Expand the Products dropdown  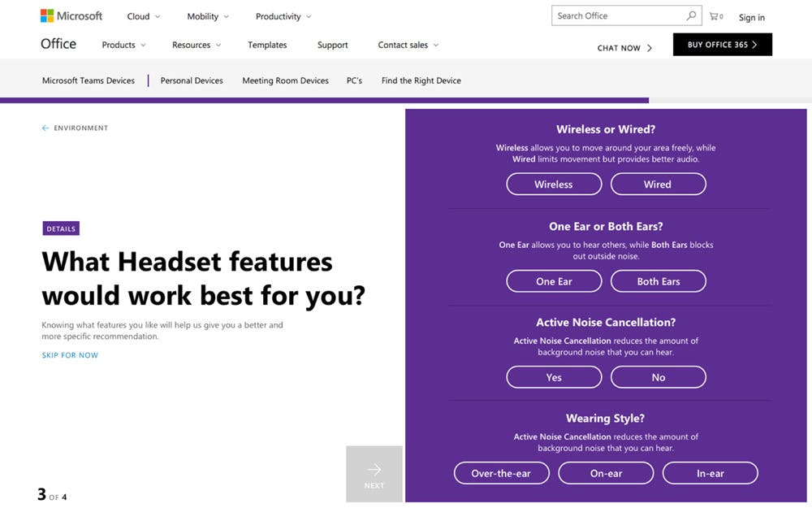point(123,45)
